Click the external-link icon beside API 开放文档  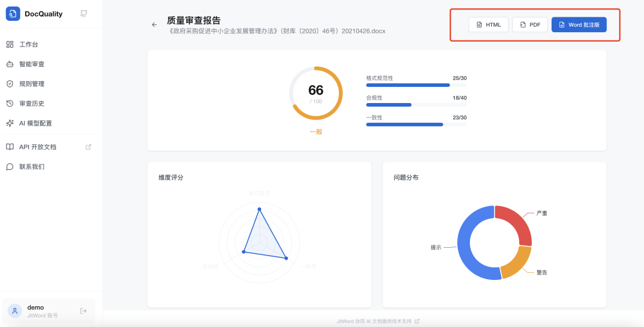[x=88, y=147]
